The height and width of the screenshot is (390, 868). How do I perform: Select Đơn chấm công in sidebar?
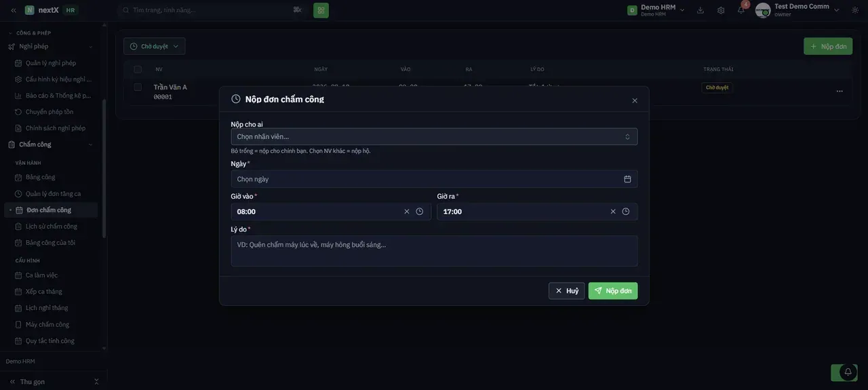[51, 210]
